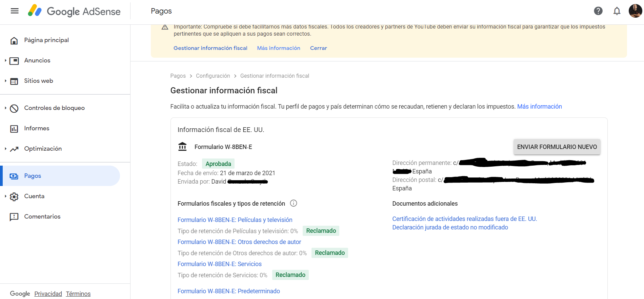
Task: Open Declaración jurada de estado no modificado
Action: coord(450,227)
